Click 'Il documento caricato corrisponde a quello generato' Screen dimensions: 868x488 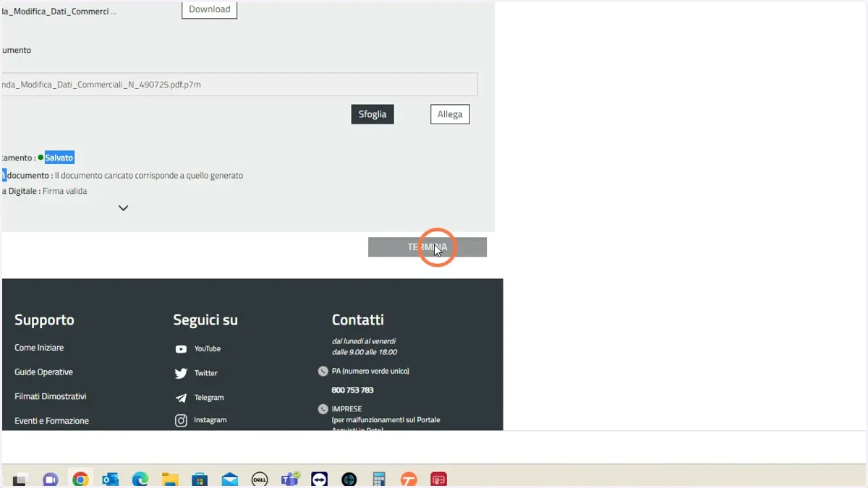149,176
